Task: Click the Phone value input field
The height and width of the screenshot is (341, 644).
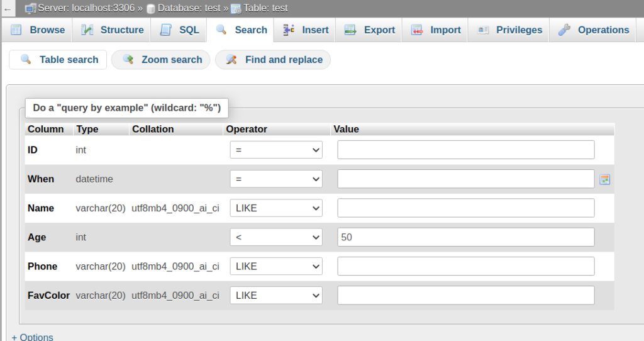Action: 466,266
